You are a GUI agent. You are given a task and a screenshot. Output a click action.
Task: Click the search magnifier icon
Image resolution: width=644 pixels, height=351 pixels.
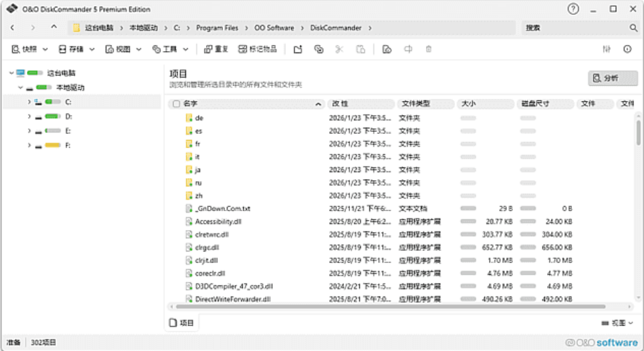point(633,28)
